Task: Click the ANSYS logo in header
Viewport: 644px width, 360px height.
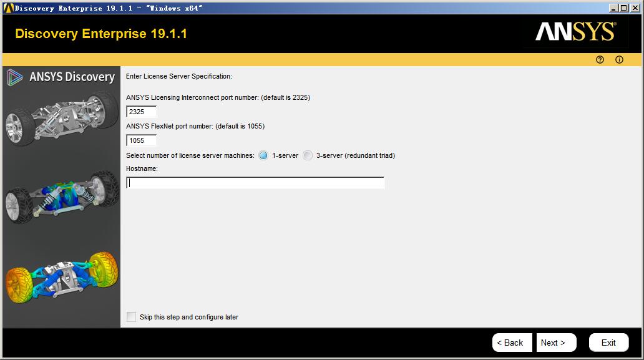Action: click(575, 32)
